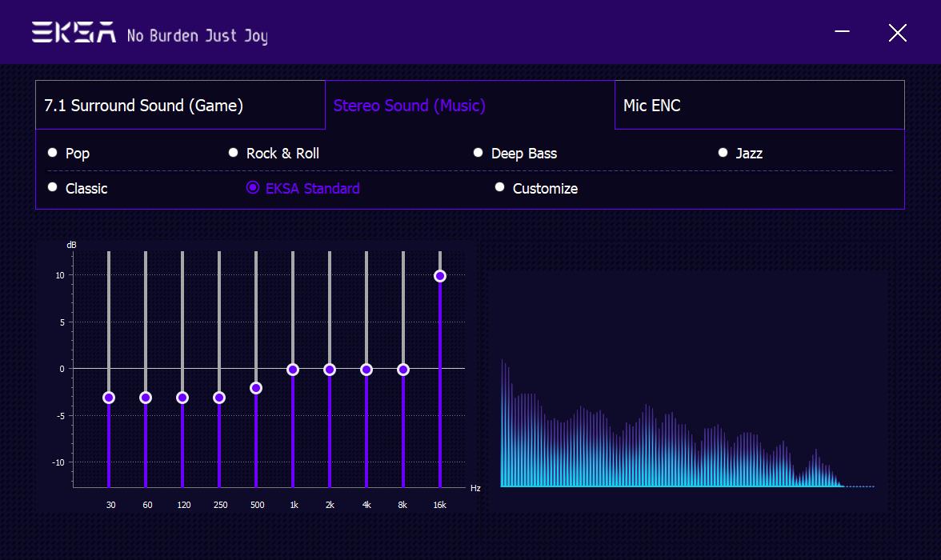Click the 16k slider knob at 10 dB
941x560 pixels.
pyautogui.click(x=440, y=276)
